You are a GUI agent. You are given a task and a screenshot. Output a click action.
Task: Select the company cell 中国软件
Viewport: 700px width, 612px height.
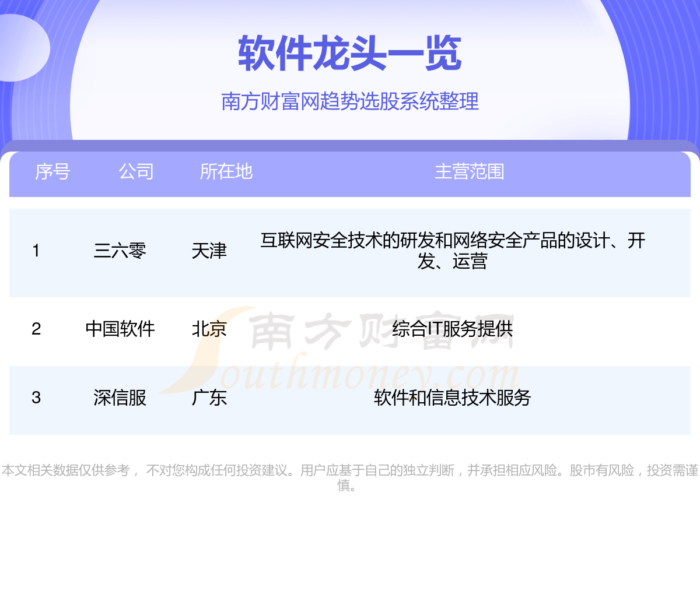point(120,329)
